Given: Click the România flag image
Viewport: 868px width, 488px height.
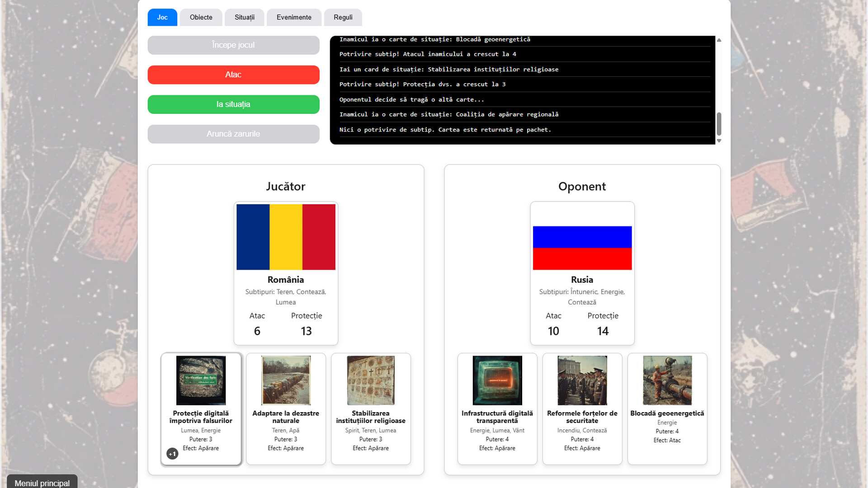Looking at the screenshot, I should 286,237.
